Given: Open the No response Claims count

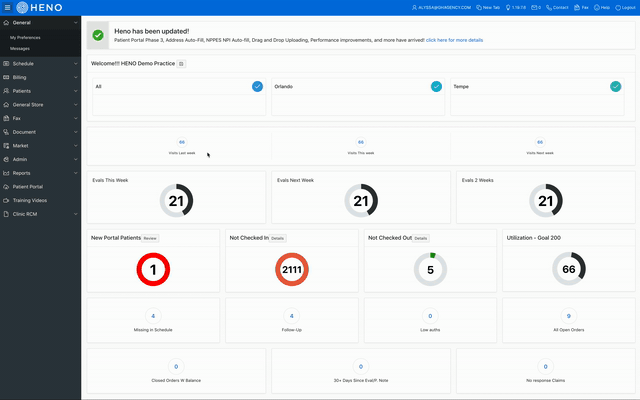Looking at the screenshot, I should 546,367.
